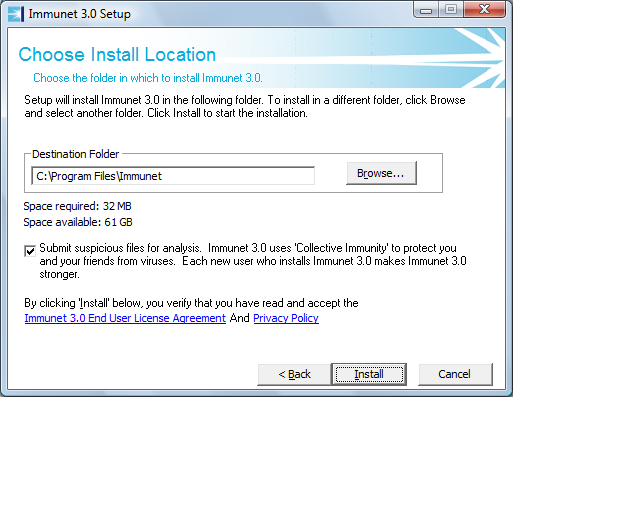Open Immunet 3.0 End User License Agreement link
Image resolution: width=640 pixels, height=512 pixels.
pyautogui.click(x=125, y=318)
